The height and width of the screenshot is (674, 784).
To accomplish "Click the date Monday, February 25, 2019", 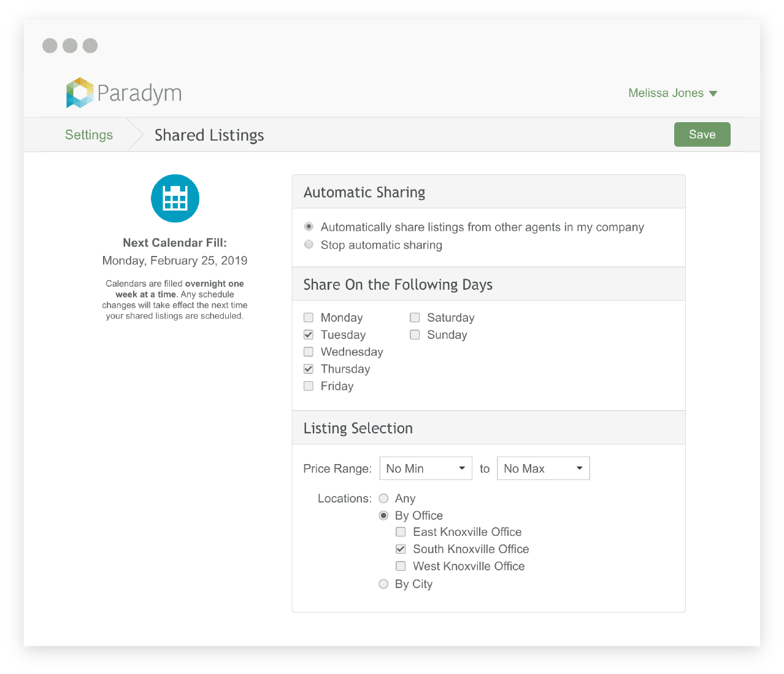I will 175,261.
